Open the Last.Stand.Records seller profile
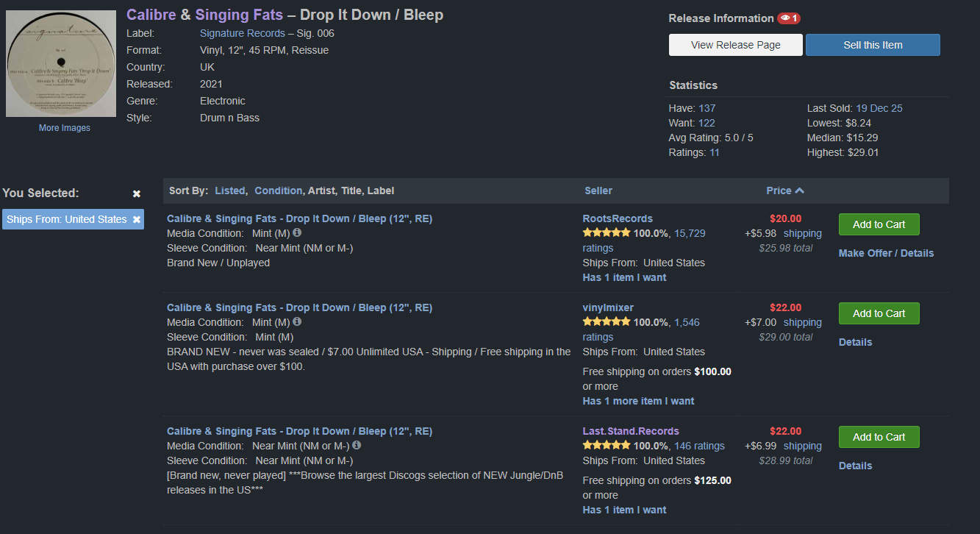 click(631, 431)
